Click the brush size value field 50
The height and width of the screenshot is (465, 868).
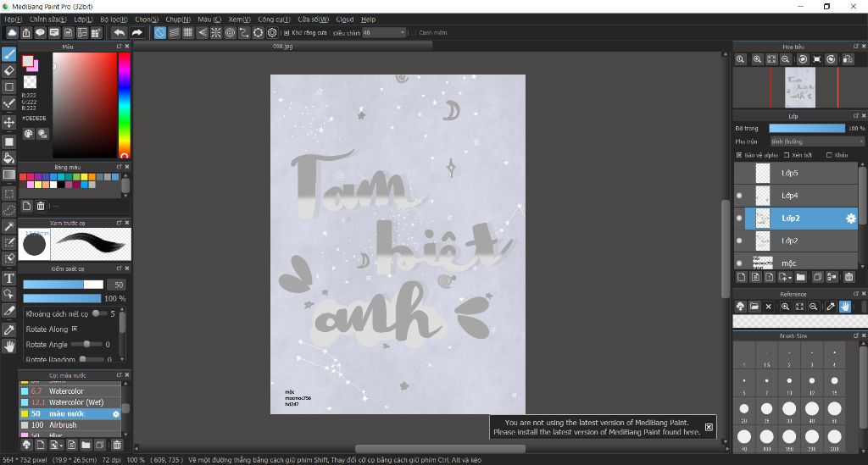pos(117,285)
